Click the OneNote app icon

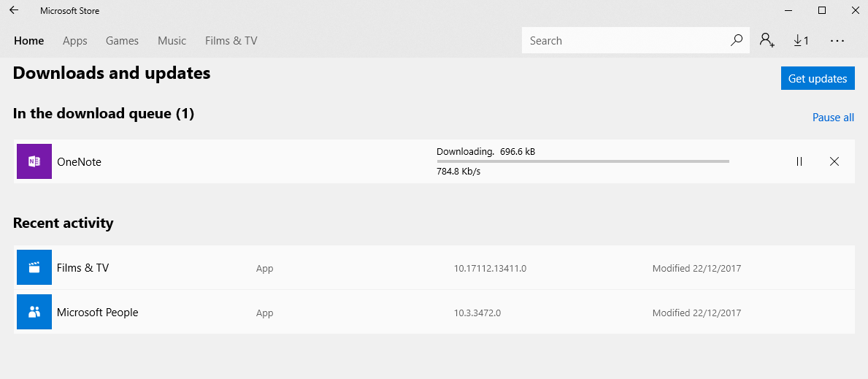34,161
